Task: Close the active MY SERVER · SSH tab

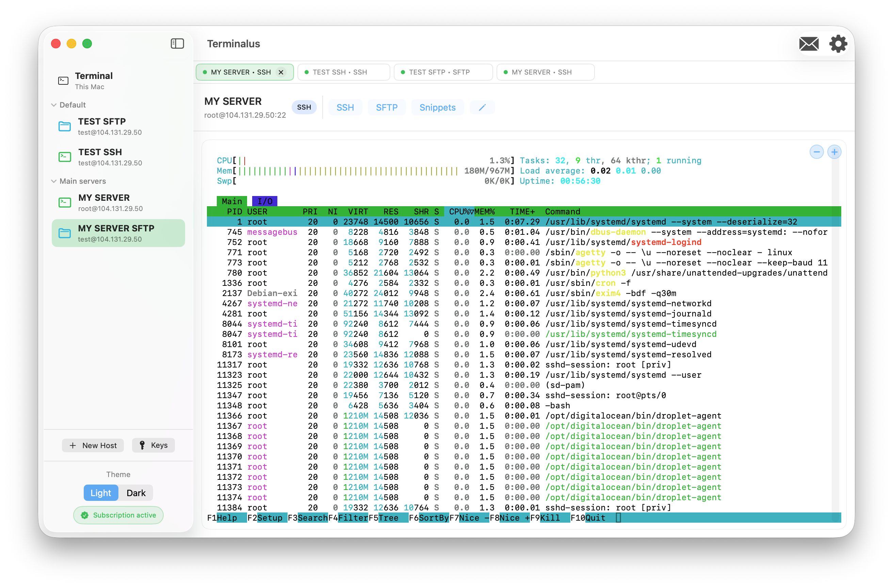Action: [x=281, y=72]
